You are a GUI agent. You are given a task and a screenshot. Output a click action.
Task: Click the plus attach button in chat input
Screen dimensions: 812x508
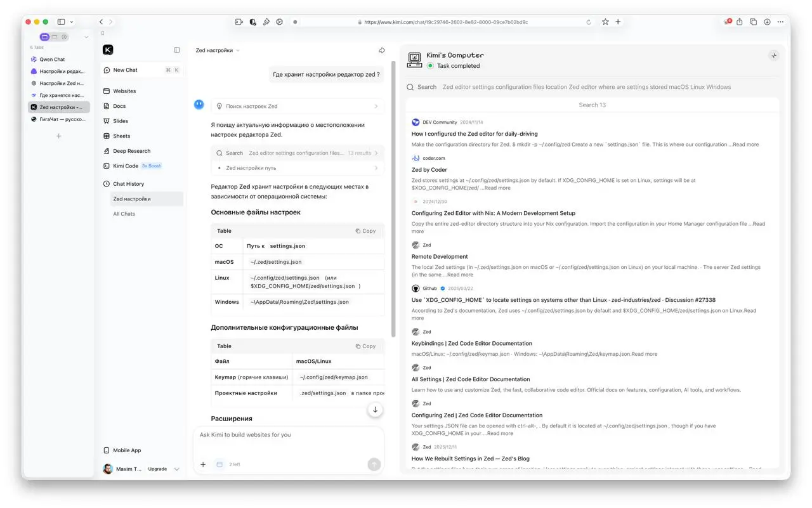coord(203,464)
